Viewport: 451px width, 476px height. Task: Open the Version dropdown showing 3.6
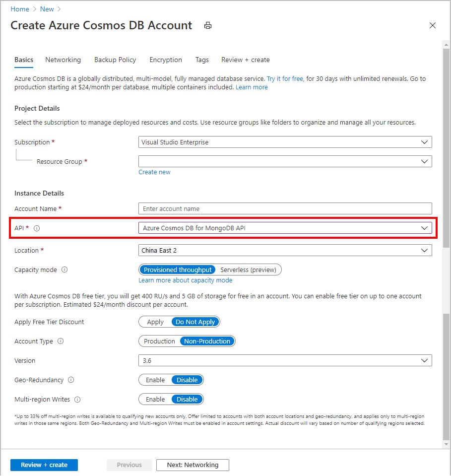point(285,361)
